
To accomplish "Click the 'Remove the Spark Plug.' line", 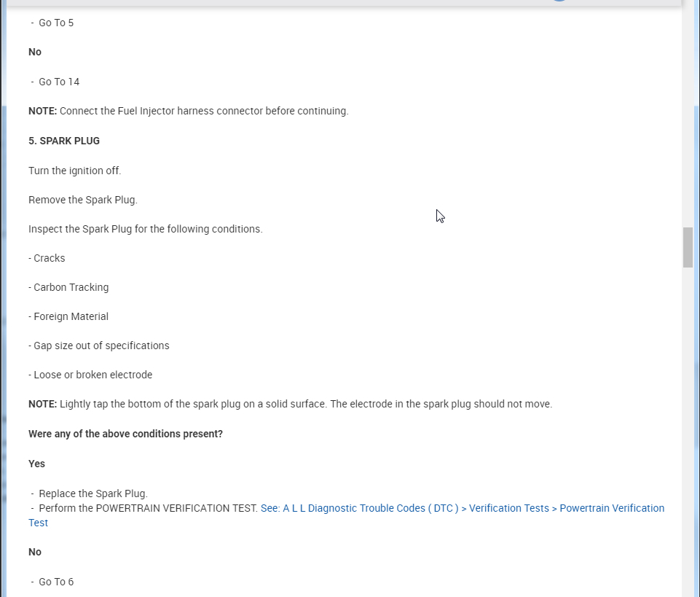I will 83,200.
